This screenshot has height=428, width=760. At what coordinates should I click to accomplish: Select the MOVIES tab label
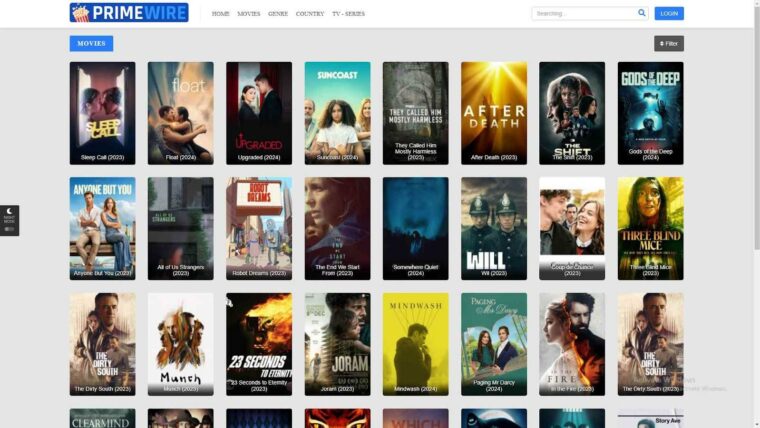(91, 44)
